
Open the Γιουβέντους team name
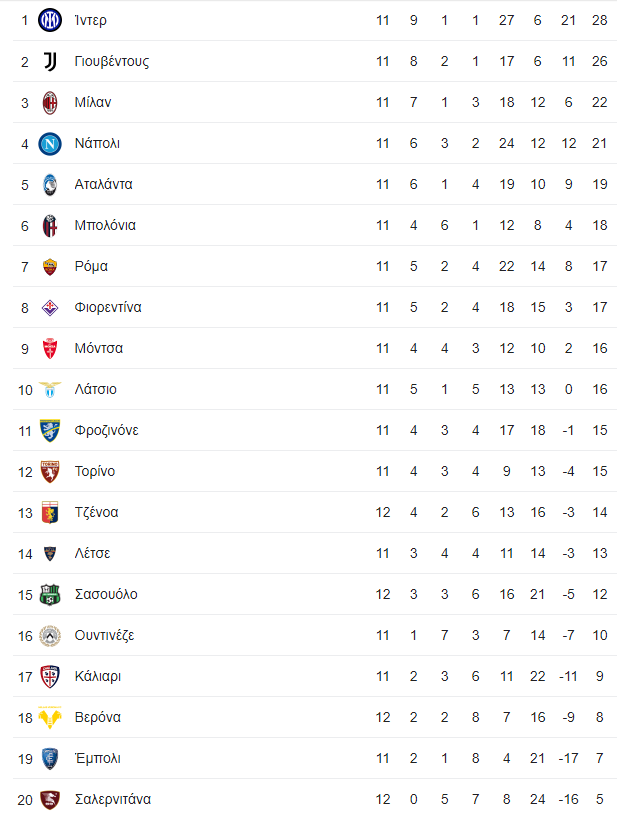pos(112,62)
